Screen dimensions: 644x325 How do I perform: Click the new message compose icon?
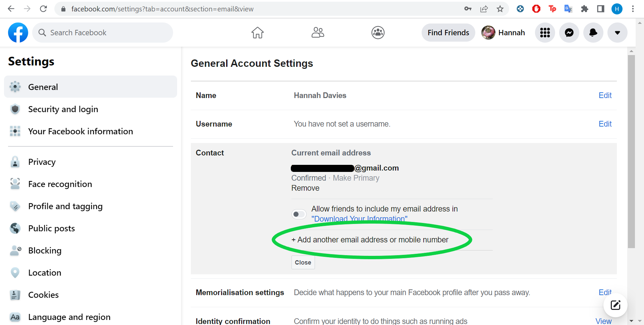tap(615, 305)
